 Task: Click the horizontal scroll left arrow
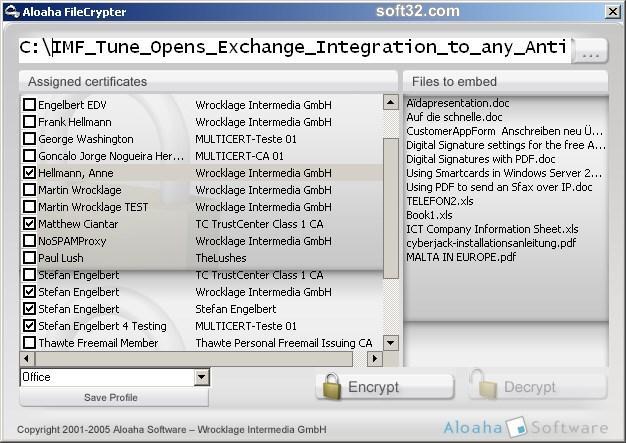click(26, 358)
